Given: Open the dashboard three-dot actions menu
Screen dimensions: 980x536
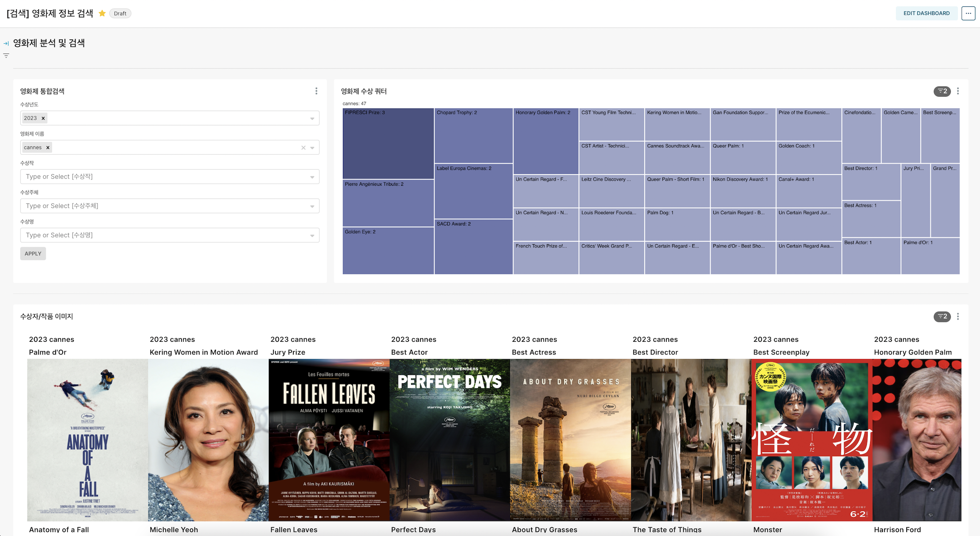Looking at the screenshot, I should 968,13.
